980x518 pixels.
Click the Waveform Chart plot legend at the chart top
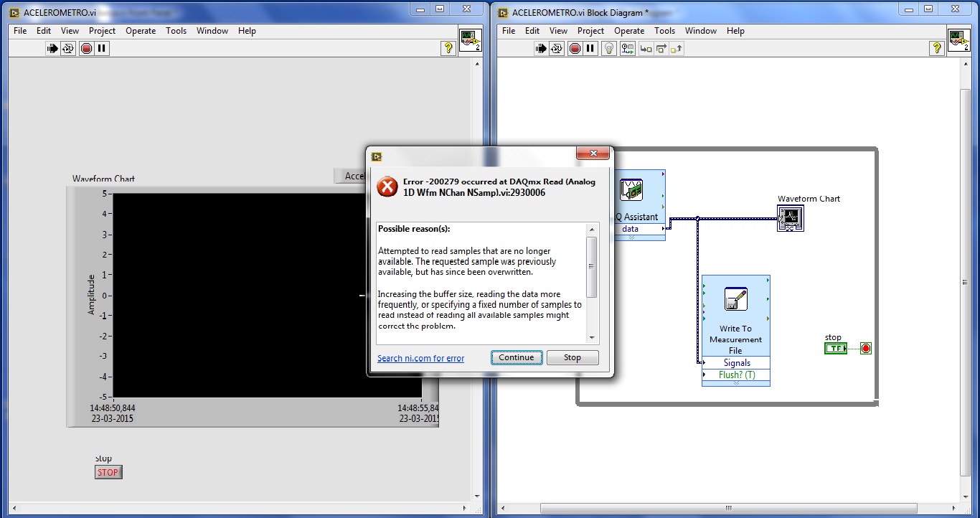coord(350,176)
